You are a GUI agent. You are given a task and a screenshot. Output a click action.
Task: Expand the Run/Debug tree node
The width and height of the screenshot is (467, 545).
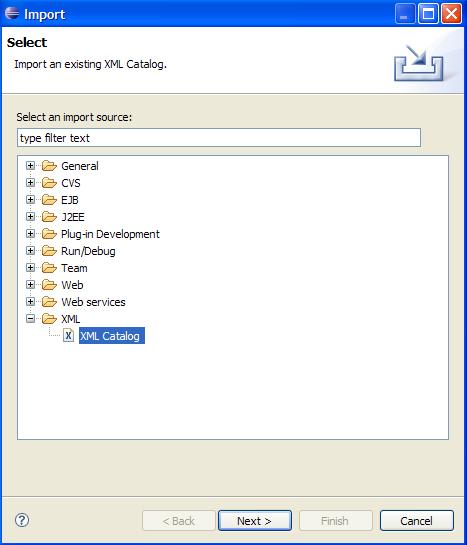pos(31,251)
